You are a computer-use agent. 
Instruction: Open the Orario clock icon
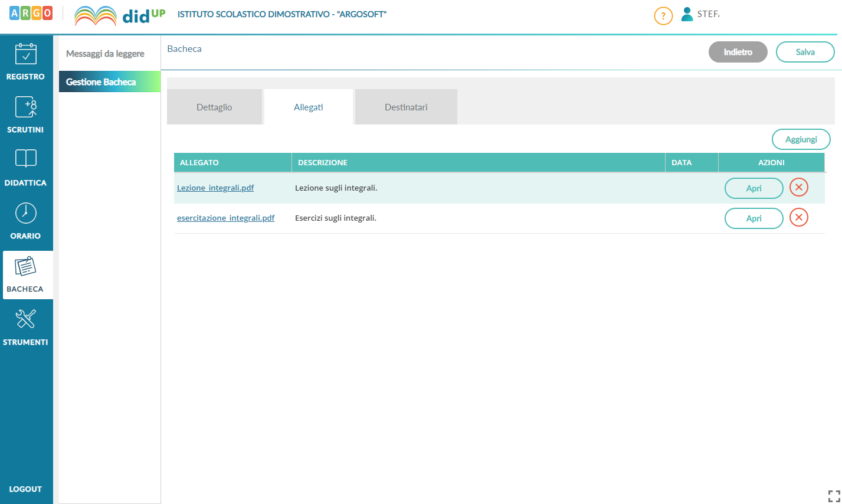25,213
